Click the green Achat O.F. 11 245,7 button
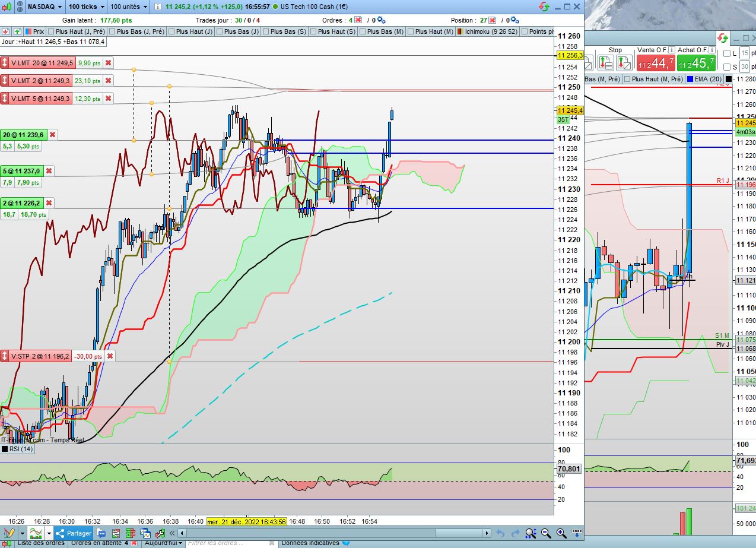This screenshot has width=756, height=548. [x=695, y=62]
